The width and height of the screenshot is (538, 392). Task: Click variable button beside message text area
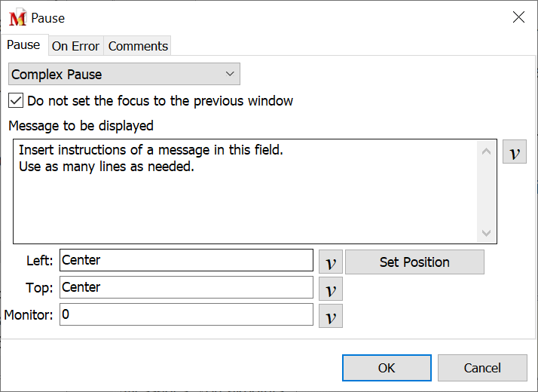[x=514, y=152]
